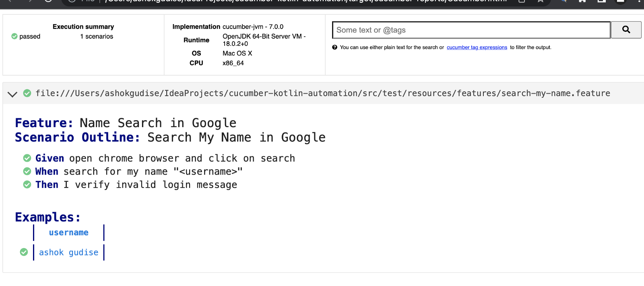Click the green check beside the ashok gudise row
This screenshot has width=644, height=286.
pos(24,252)
